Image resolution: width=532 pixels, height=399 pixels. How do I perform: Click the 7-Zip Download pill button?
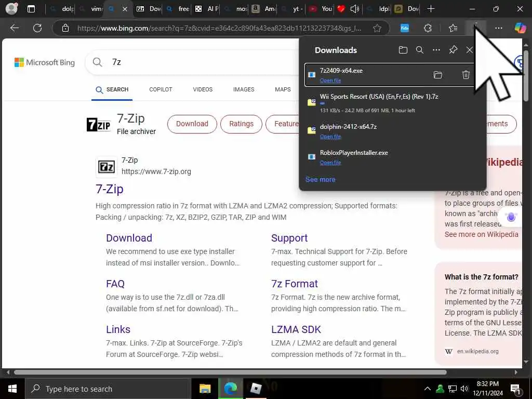(192, 124)
